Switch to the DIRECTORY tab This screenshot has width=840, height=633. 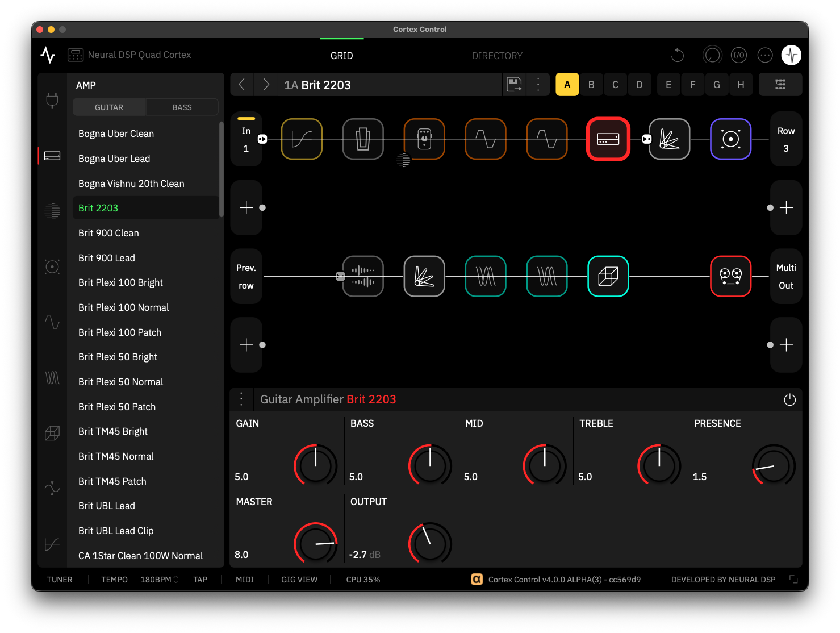point(496,55)
